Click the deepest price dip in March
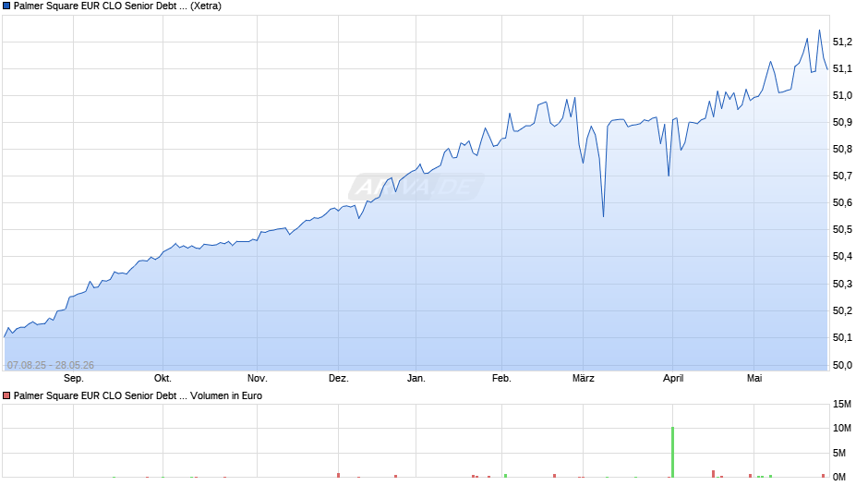Screen dimensions: 868x486 [603, 216]
